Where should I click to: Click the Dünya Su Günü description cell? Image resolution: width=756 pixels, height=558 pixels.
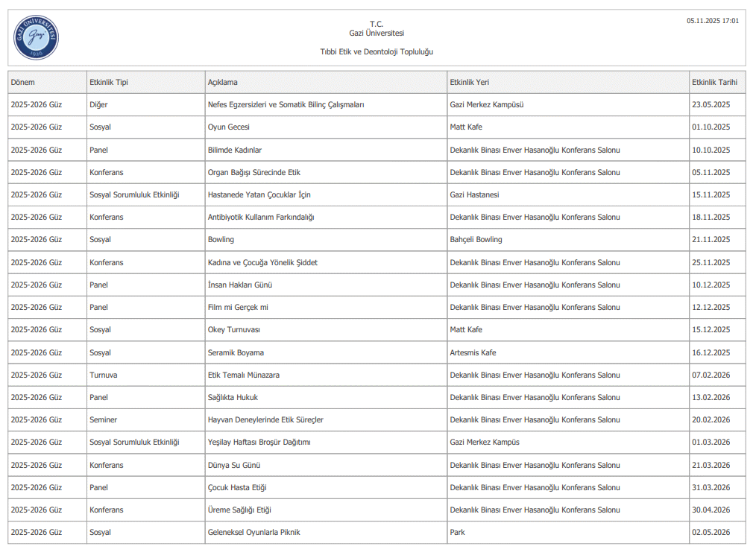(234, 465)
